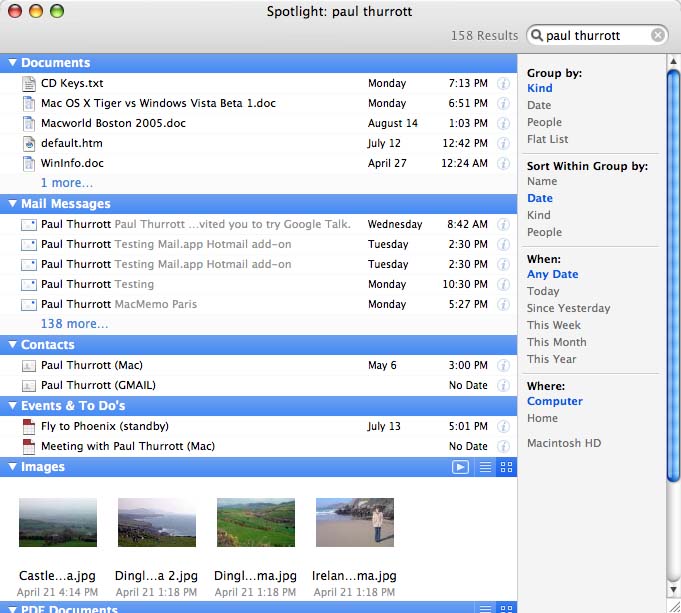This screenshot has height=613, width=681.
Task: Click the magnifying glass in the search field
Action: click(537, 35)
